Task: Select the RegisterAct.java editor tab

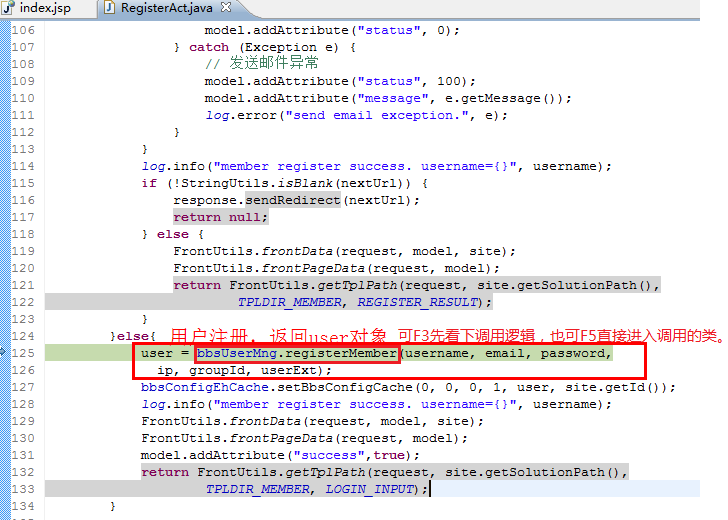Action: pos(167,8)
